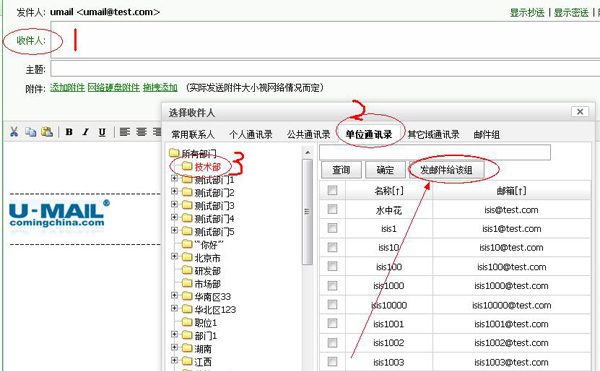Image resolution: width=600 pixels, height=371 pixels.
Task: Toggle Bold formatting
Action: 69,132
